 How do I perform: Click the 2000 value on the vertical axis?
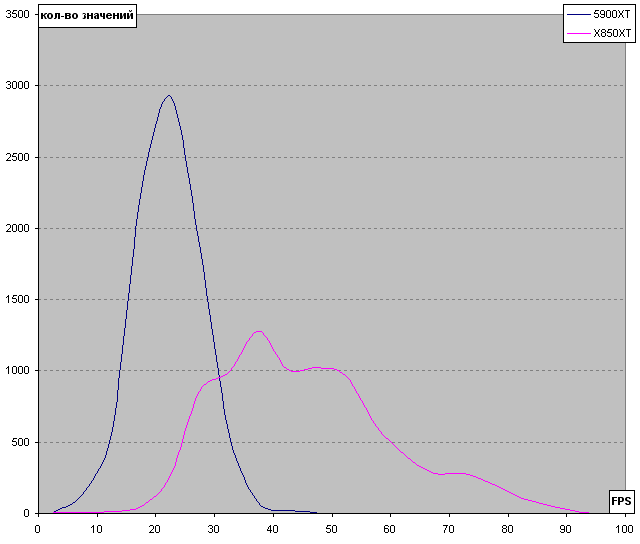tap(18, 228)
